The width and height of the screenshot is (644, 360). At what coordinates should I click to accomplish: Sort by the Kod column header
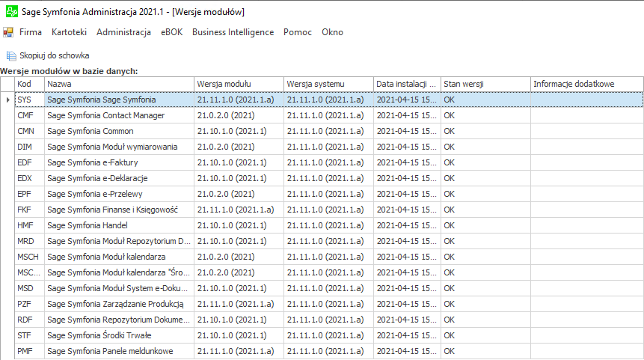point(29,84)
